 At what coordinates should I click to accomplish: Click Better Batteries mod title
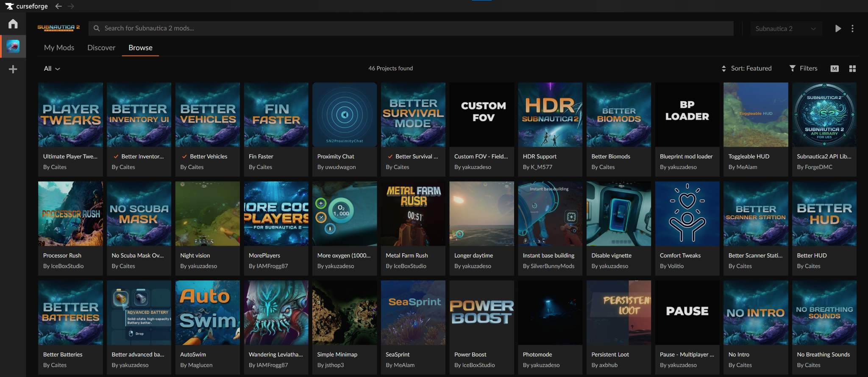click(x=63, y=355)
